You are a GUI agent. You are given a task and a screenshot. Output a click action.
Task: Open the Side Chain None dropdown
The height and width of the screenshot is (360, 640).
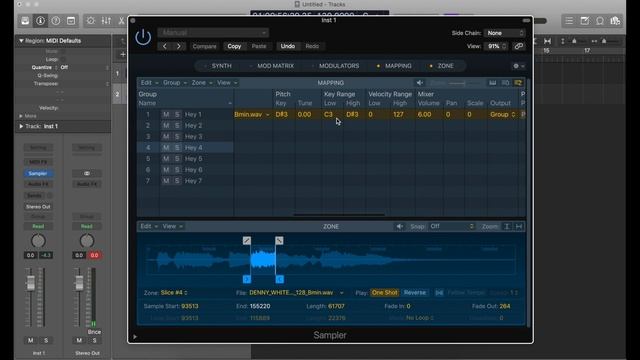pos(504,33)
